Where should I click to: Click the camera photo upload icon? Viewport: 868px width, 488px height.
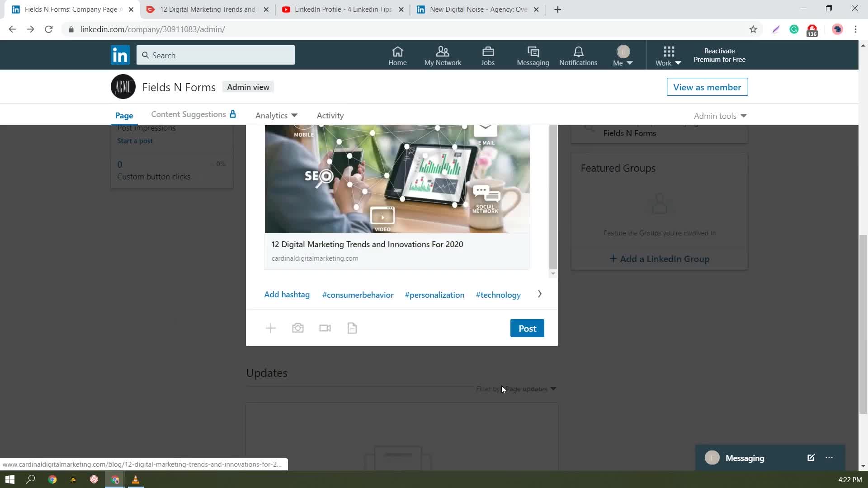(297, 328)
